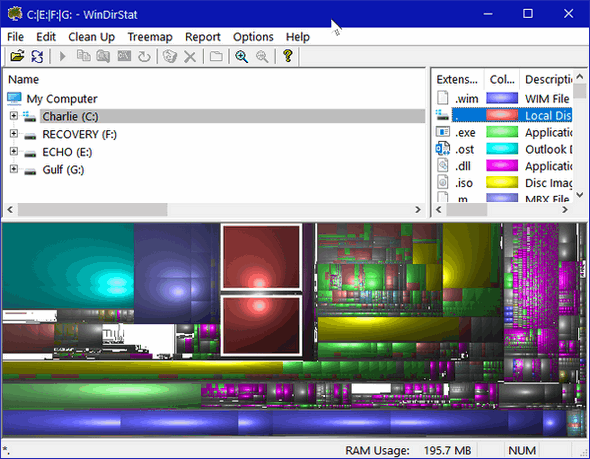Click the tree pane horizontal scrollbar thumb

[x=93, y=210]
